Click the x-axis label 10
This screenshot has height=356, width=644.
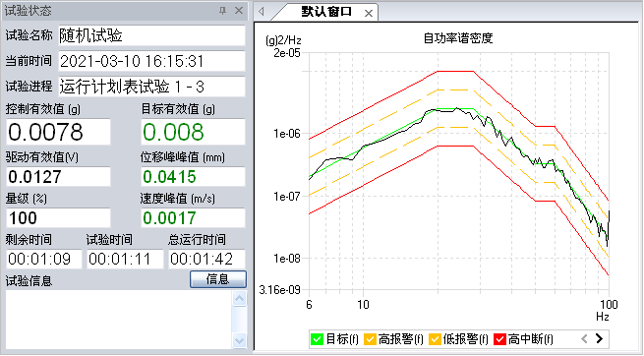363,305
